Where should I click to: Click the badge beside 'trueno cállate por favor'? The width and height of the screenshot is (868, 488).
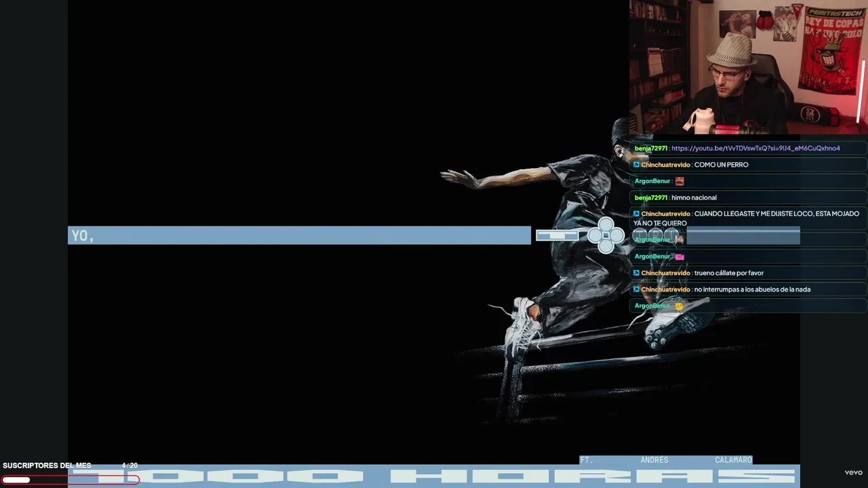tap(637, 273)
